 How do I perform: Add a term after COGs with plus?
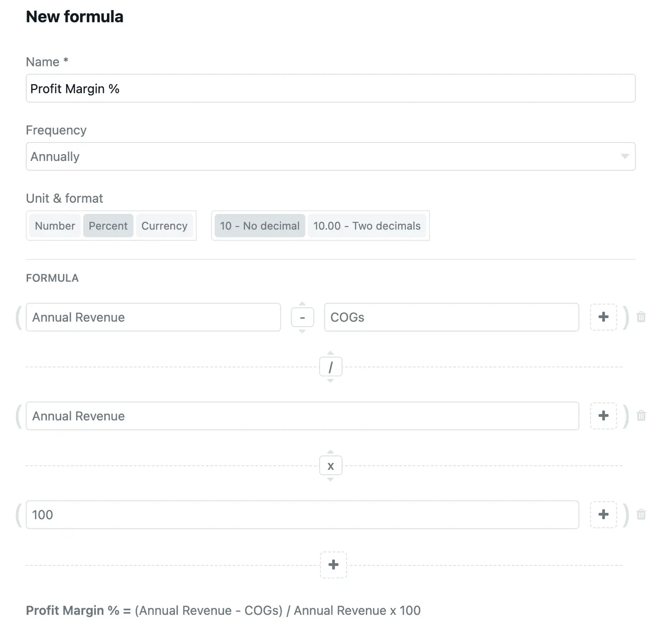pyautogui.click(x=603, y=317)
